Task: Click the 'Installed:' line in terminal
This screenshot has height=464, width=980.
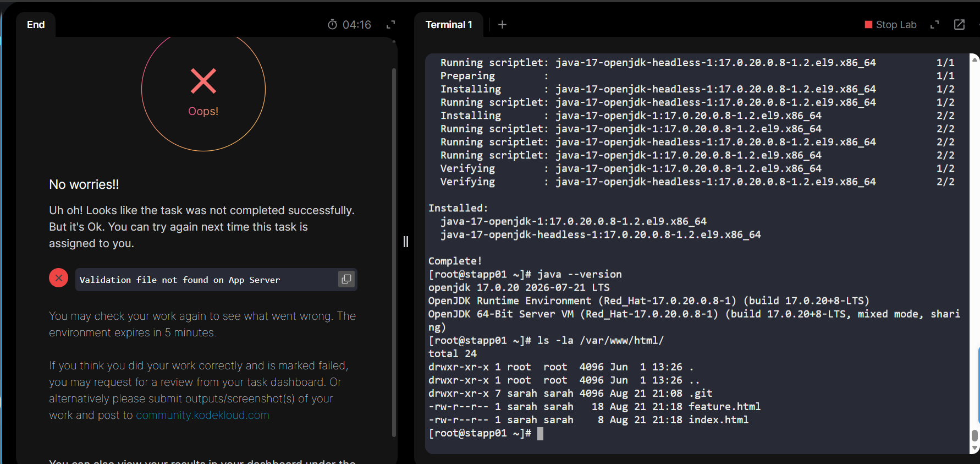Action: (458, 208)
